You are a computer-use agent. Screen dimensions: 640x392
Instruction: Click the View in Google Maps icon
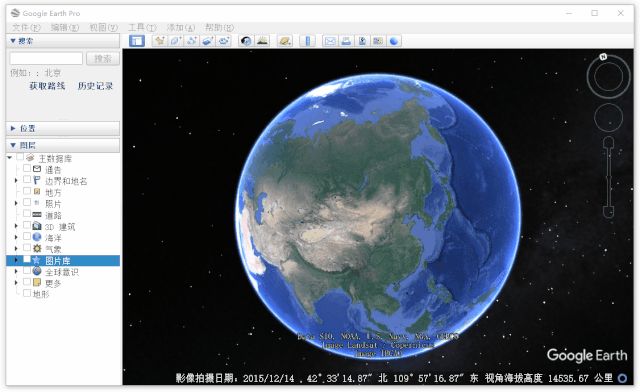point(378,41)
